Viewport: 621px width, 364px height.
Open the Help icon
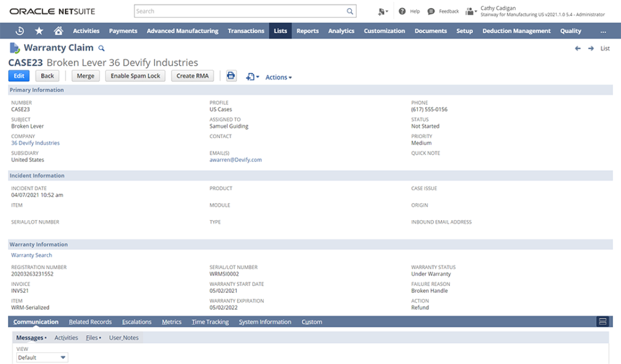click(402, 11)
